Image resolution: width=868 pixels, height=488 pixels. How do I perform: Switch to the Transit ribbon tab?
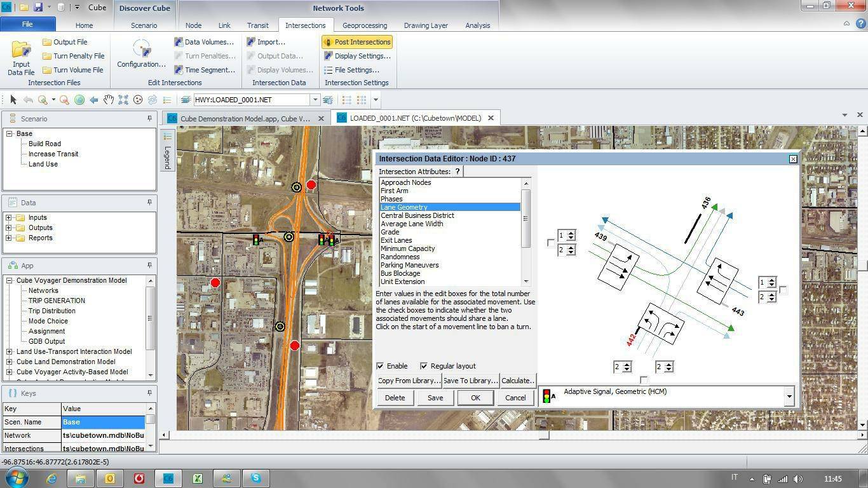coord(257,25)
